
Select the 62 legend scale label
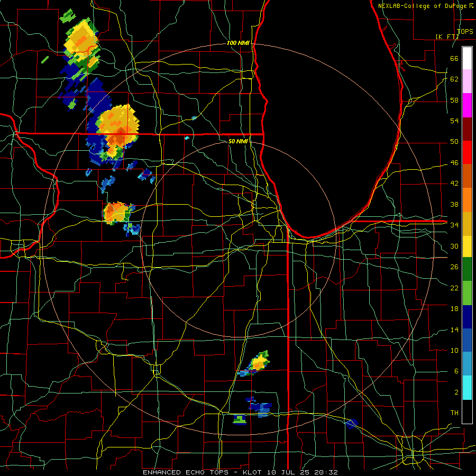pyautogui.click(x=454, y=79)
